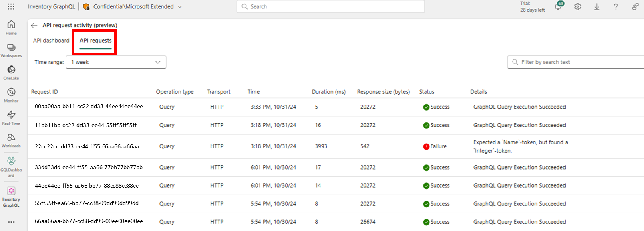Click response size 26674
The height and width of the screenshot is (231, 644).
[368, 222]
